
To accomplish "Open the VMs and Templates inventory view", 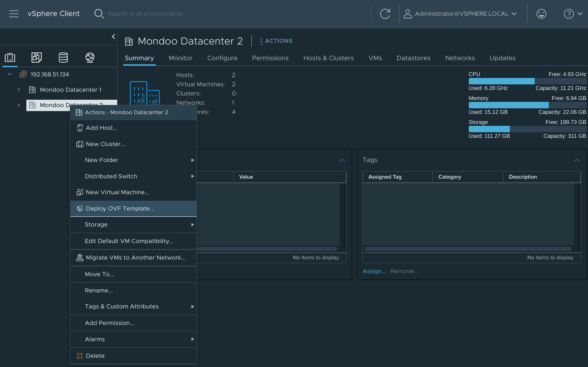I will 36,57.
